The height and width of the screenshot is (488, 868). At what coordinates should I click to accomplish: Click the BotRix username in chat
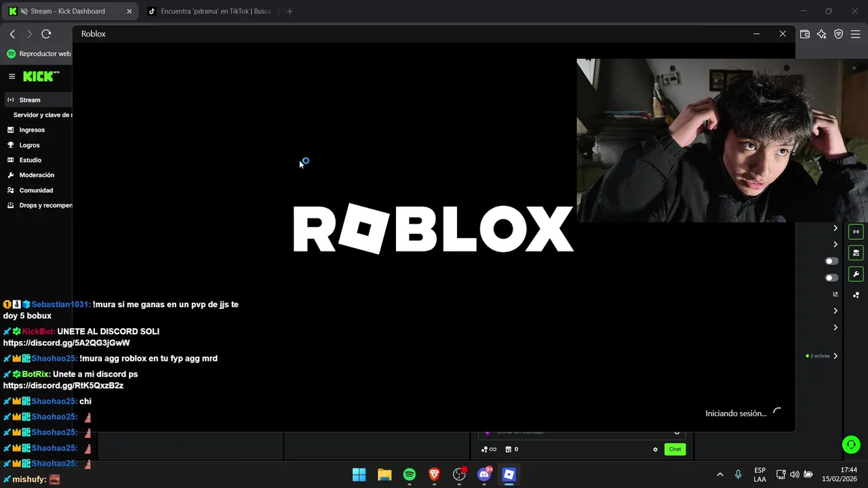36,374
